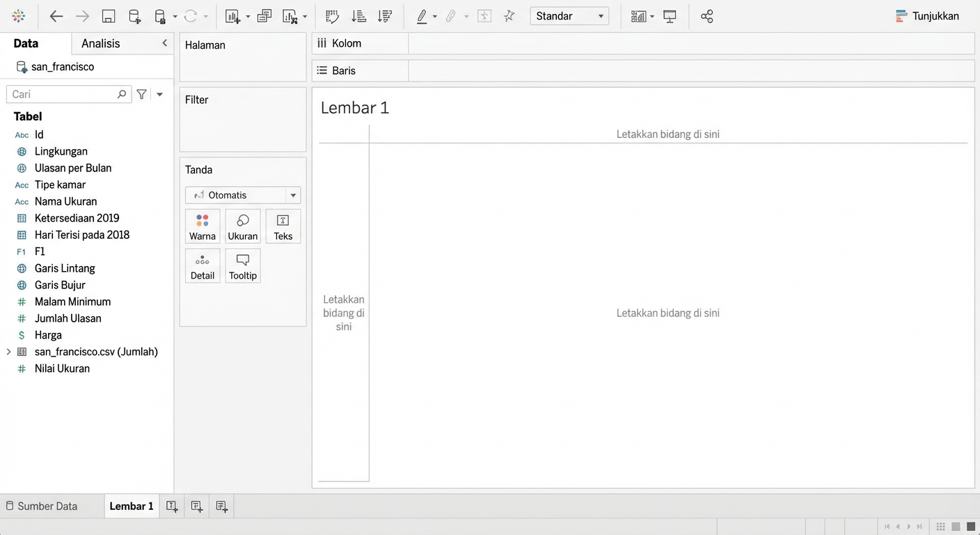Click the Tunjukkan (Show Me) button
The image size is (980, 535).
tap(927, 16)
